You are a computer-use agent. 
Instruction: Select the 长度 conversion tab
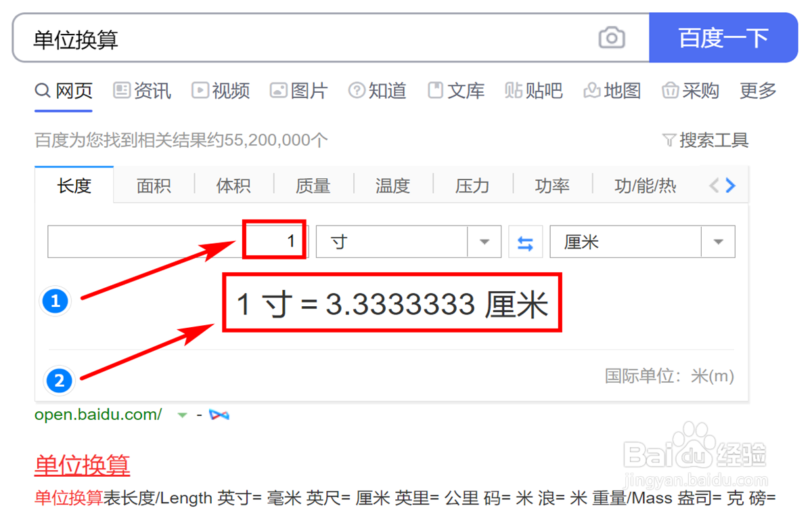[x=74, y=185]
